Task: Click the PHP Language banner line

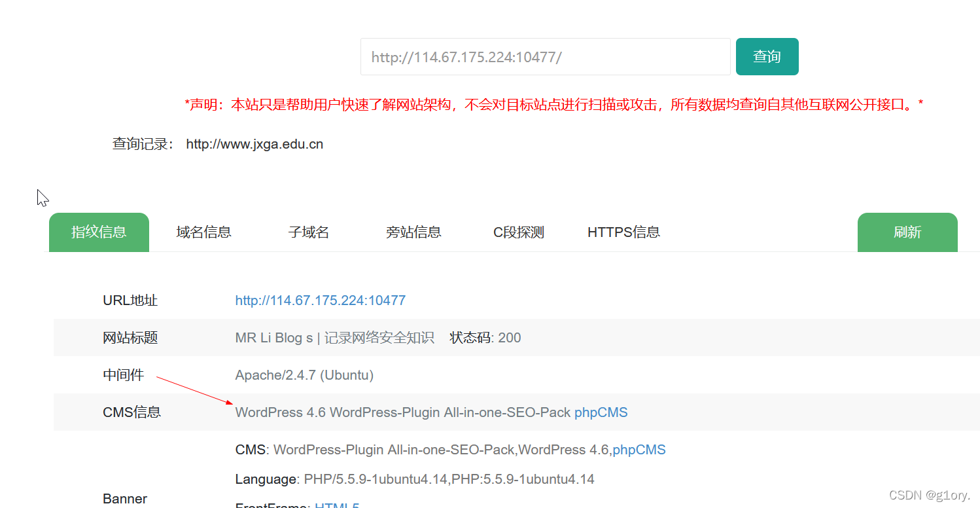Action: coord(415,479)
